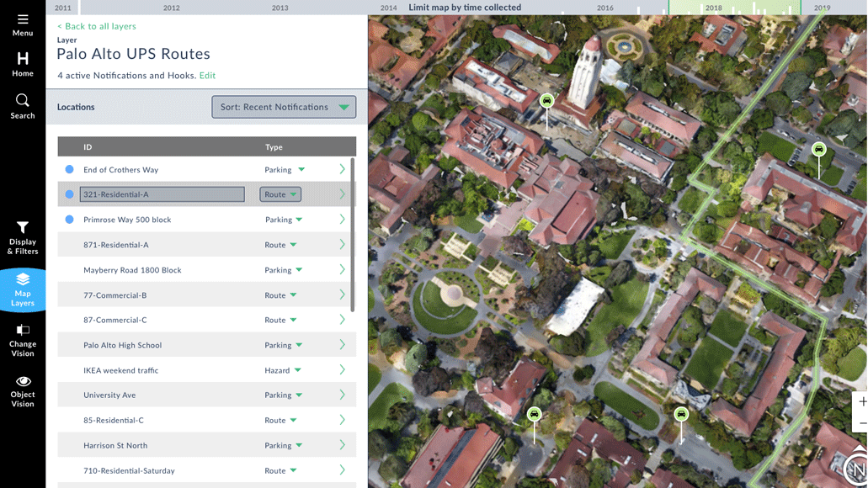Open Change Vision tool

pyautogui.click(x=23, y=341)
